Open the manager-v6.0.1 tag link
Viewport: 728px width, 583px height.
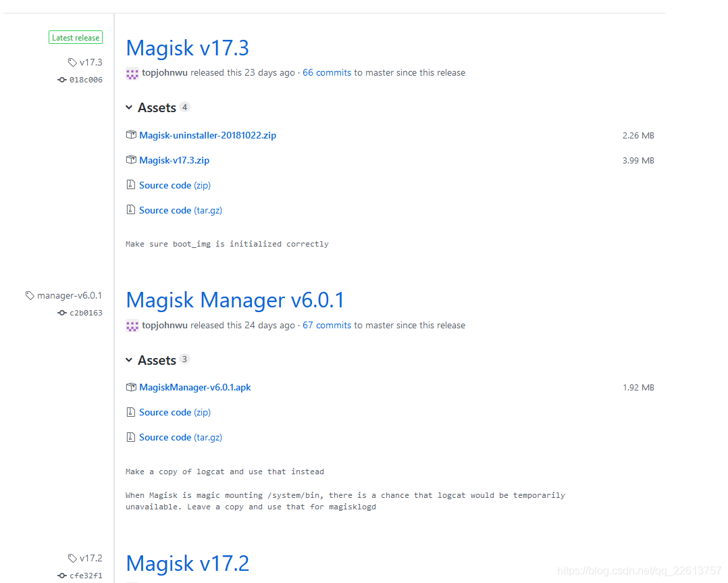click(70, 295)
